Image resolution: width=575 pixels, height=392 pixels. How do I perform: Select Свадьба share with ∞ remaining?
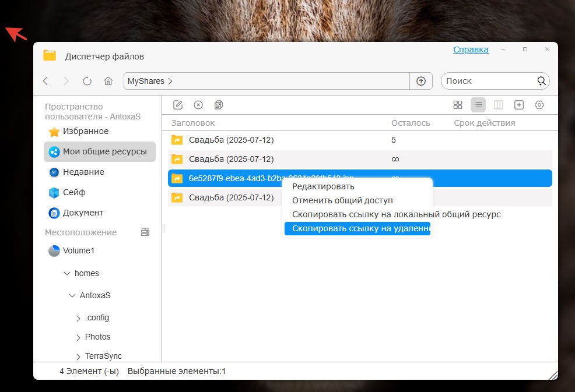[x=360, y=159]
